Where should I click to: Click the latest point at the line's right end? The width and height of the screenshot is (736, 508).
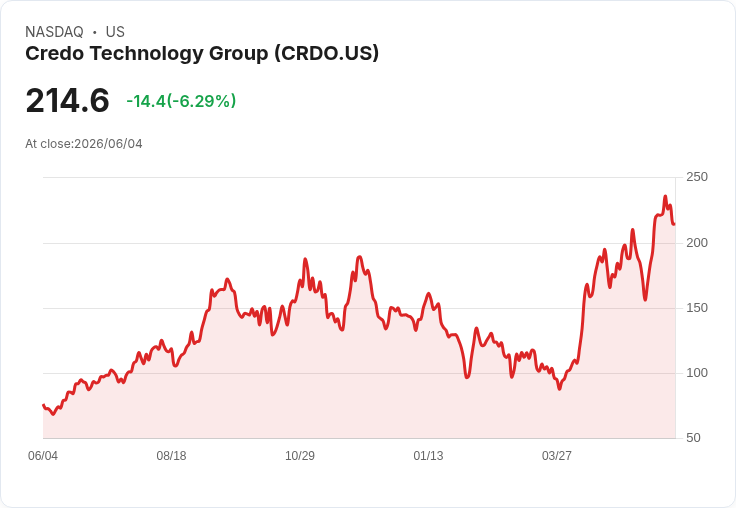point(675,224)
